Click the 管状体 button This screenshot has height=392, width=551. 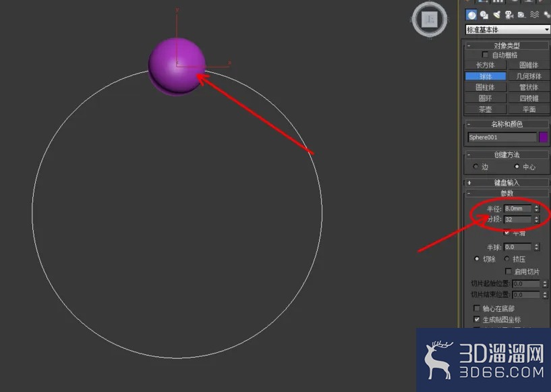pyautogui.click(x=529, y=87)
